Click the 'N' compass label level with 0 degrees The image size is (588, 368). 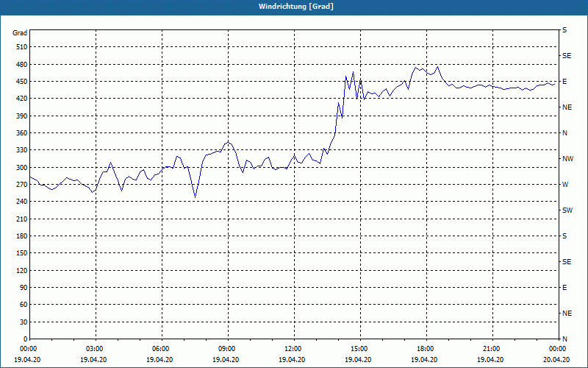point(565,339)
